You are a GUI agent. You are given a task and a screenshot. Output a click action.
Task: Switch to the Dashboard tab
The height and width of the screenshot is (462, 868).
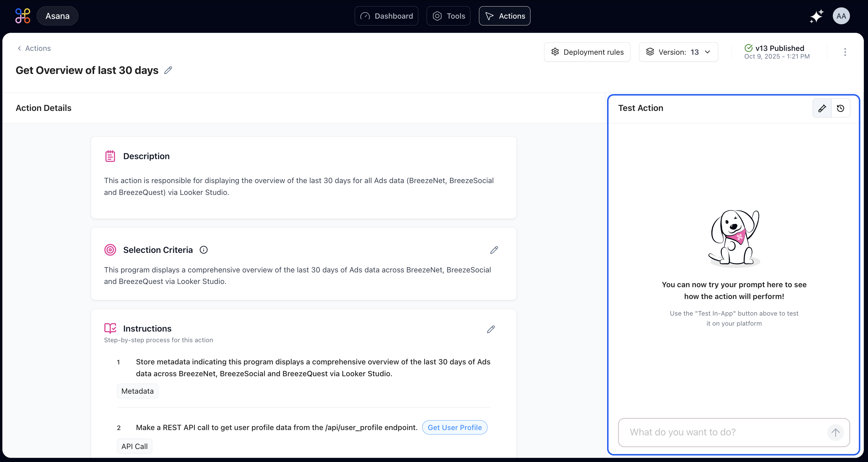[386, 16]
